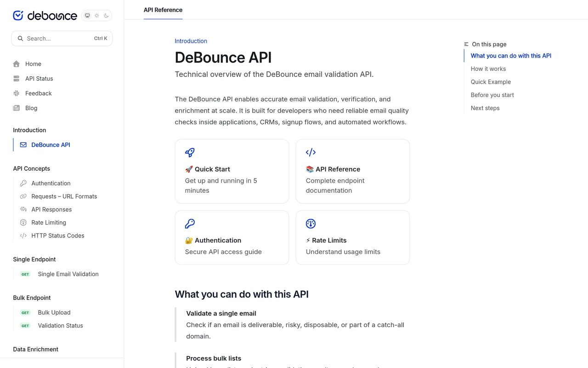This screenshot has height=368, width=588.
Task: Jump to Next steps section
Action: click(485, 108)
